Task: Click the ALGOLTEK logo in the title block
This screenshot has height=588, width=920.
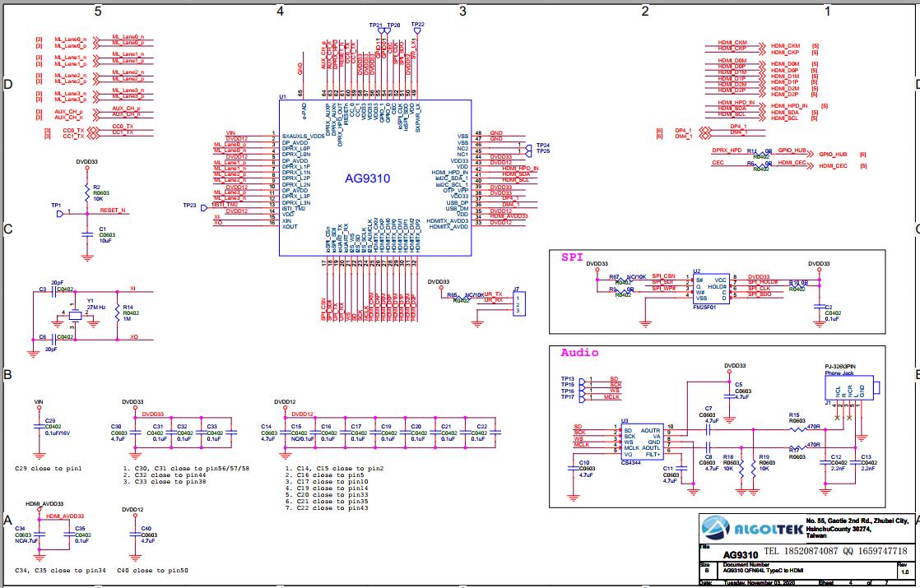Action: tap(752, 530)
